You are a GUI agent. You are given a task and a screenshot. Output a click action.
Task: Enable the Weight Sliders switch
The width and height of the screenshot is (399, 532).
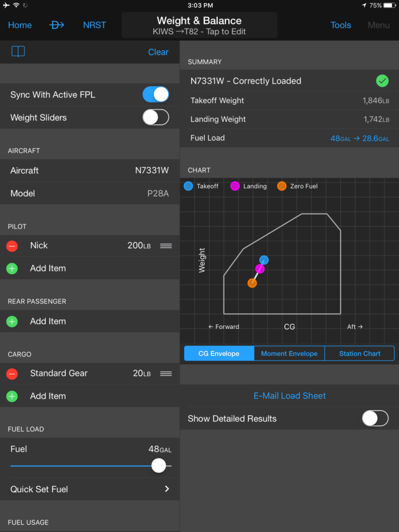click(x=156, y=117)
